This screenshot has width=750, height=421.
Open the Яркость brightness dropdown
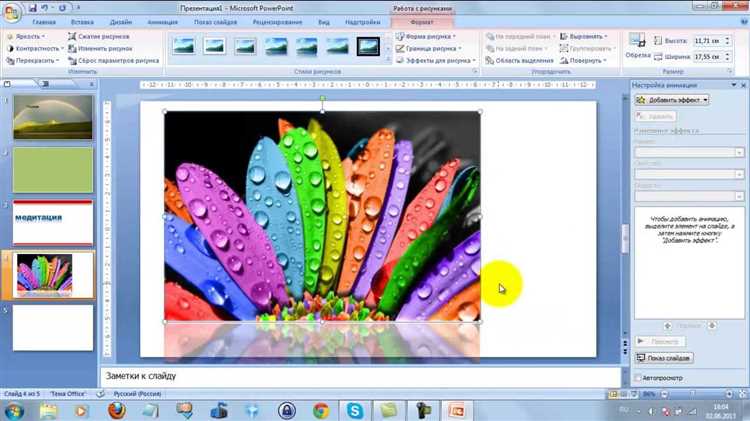26,36
